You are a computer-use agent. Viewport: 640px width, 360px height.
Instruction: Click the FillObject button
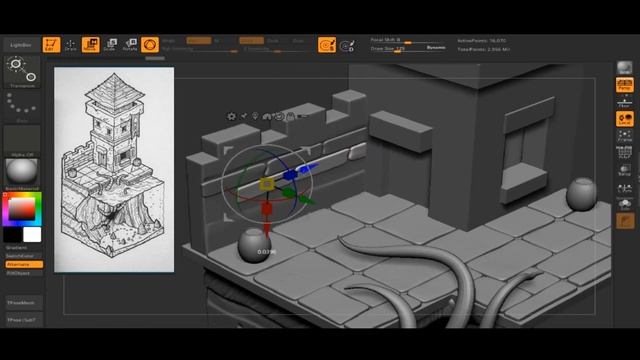click(23, 273)
